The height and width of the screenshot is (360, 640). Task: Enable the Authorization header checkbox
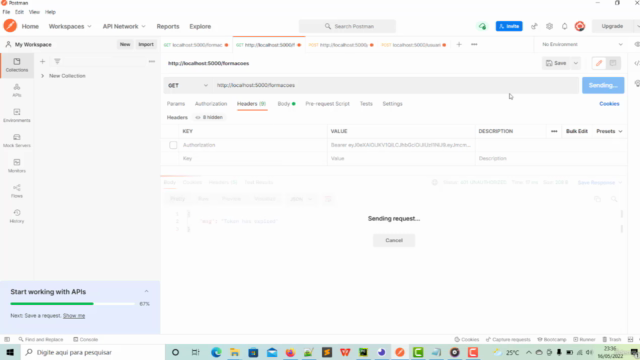tap(173, 145)
